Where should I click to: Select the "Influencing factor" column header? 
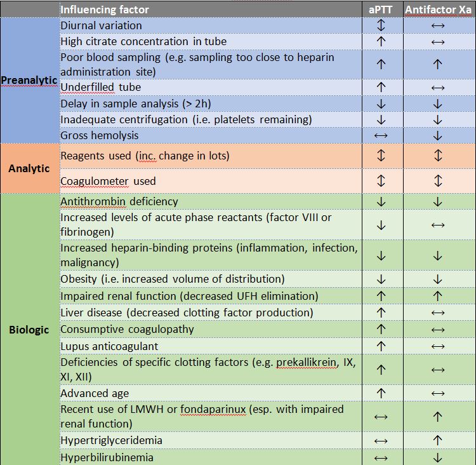pos(105,10)
